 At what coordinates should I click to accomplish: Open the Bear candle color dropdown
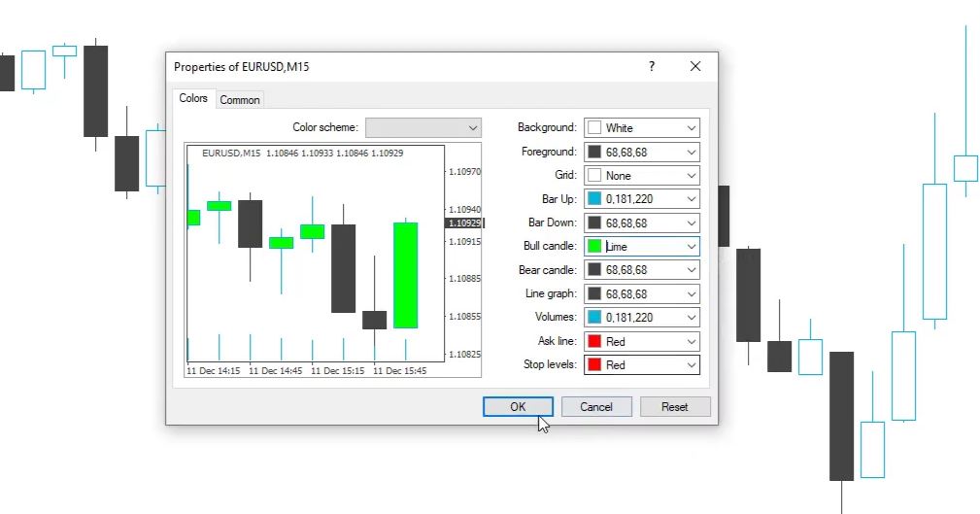pos(691,270)
